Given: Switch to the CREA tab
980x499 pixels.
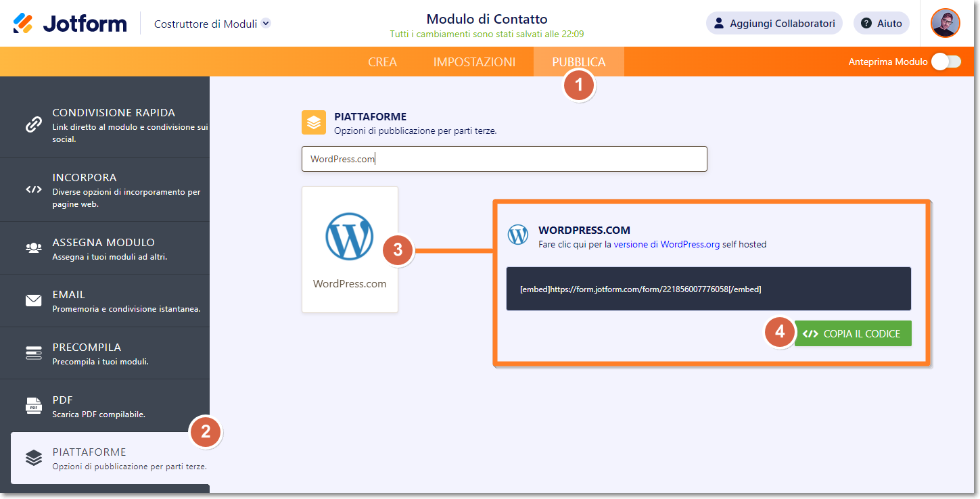Looking at the screenshot, I should pyautogui.click(x=383, y=62).
